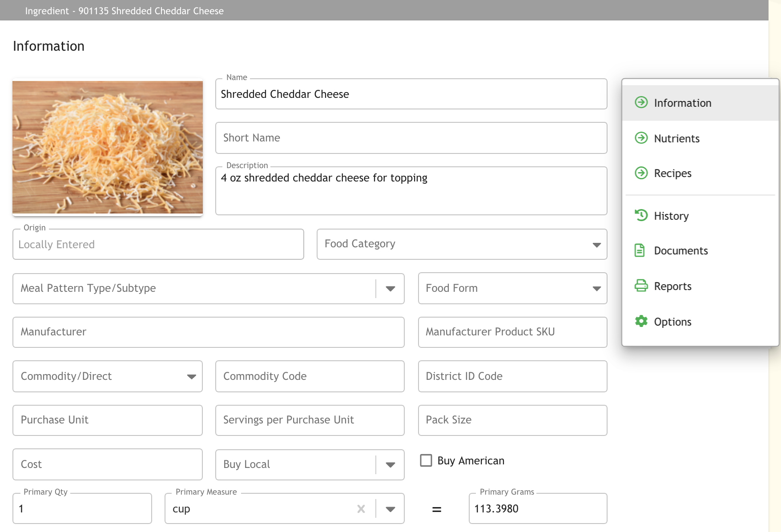Focus the Purchase Unit field
781x532 pixels.
(108, 420)
